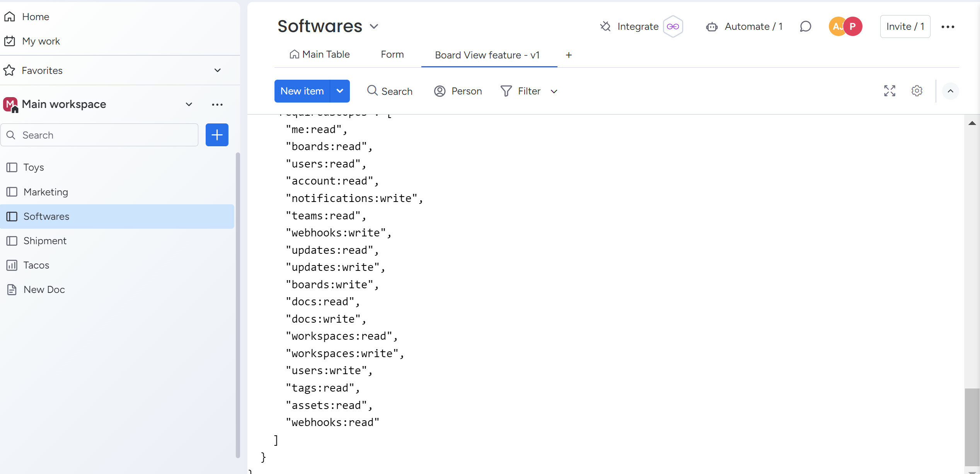
Task: Switch to the Form tab
Action: coord(392,55)
